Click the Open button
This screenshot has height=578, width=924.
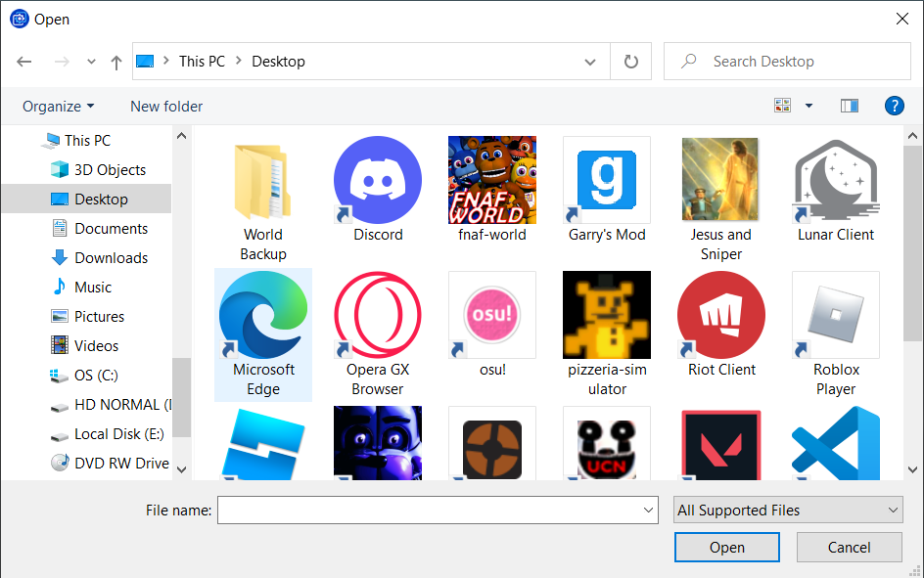726,548
